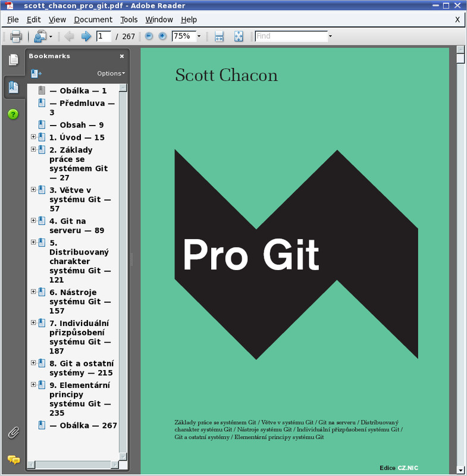This screenshot has width=467, height=476.
Task: Click bookmarks horizontal scroll right arrow
Action: pos(115,465)
